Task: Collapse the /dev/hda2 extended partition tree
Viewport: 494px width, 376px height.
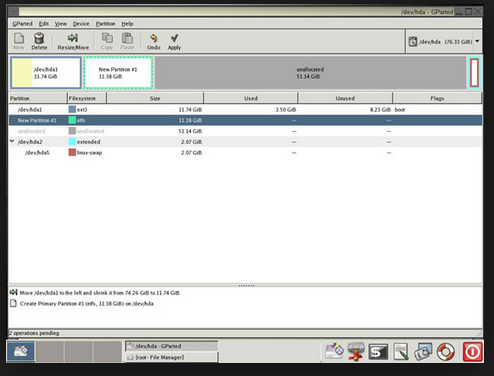Action: 12,141
